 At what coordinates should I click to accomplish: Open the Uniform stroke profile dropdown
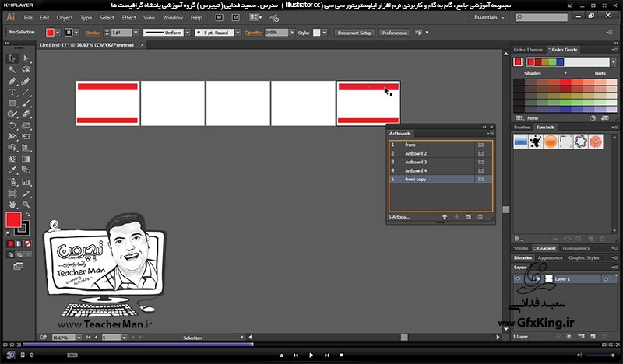click(x=188, y=33)
